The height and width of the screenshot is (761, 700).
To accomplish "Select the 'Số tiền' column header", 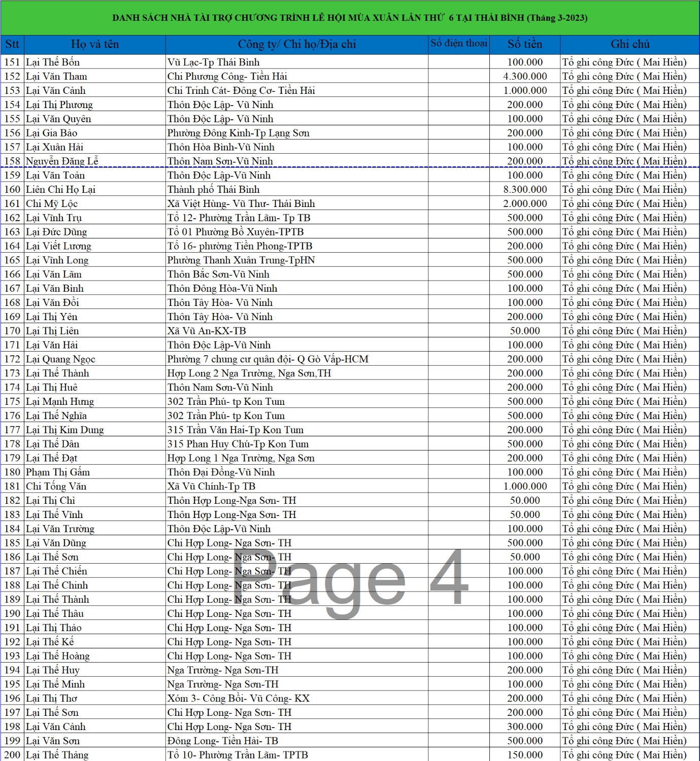I will point(525,44).
